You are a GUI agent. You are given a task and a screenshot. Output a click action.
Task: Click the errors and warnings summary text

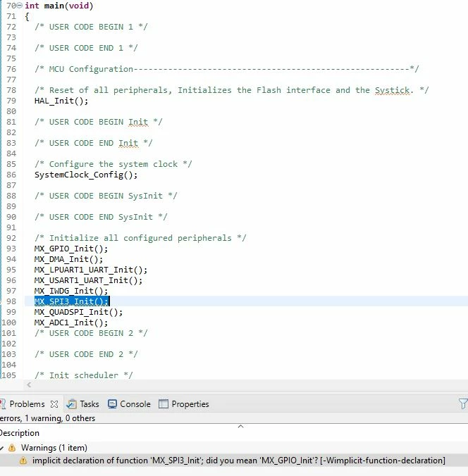47,418
